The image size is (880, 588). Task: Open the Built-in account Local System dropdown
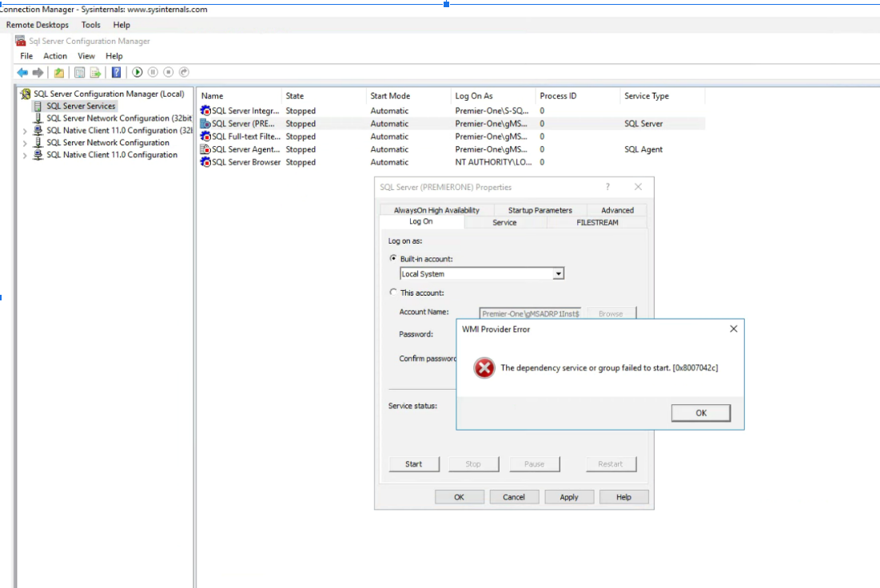click(558, 274)
